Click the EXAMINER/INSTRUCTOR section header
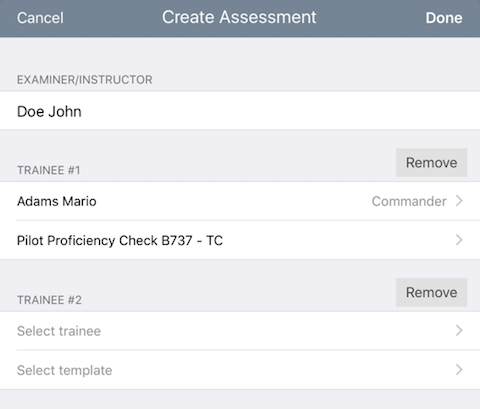Image resolution: width=480 pixels, height=409 pixels. [x=85, y=80]
